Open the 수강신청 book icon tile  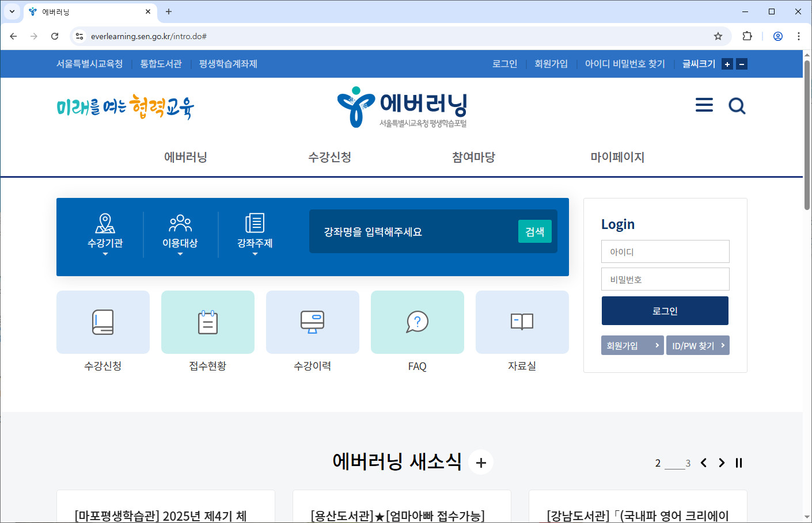click(x=103, y=322)
